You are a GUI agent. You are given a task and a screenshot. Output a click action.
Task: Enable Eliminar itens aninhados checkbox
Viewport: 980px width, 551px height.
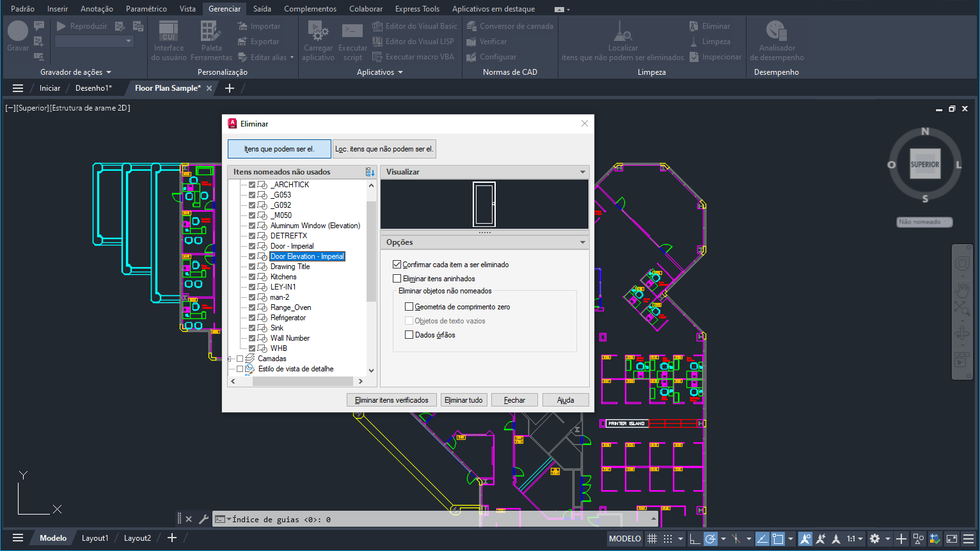397,279
